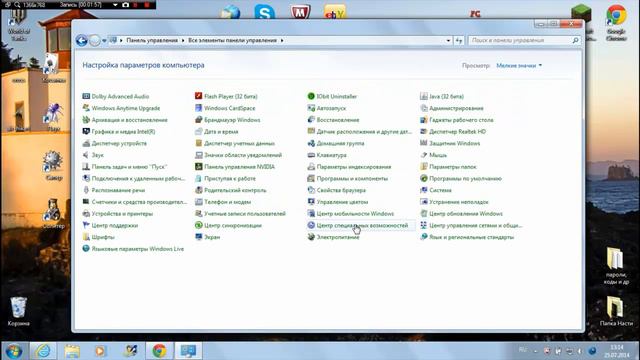The height and width of the screenshot is (360, 640).
Task: Open Windows Anytime Upgrade link
Action: [126, 108]
